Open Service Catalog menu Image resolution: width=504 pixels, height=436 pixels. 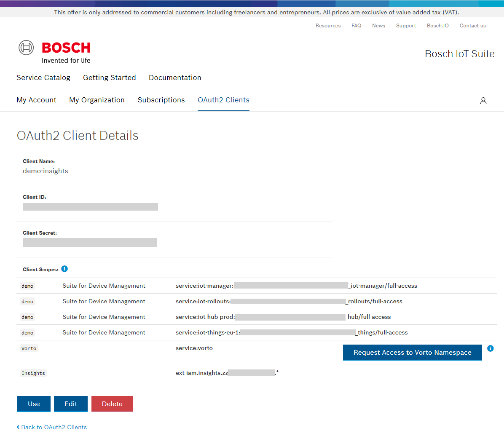(43, 78)
